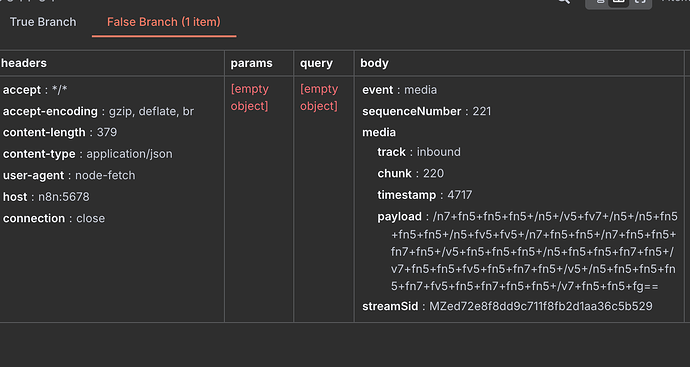
Task: Click the content-type application/json entry
Action: (x=88, y=154)
